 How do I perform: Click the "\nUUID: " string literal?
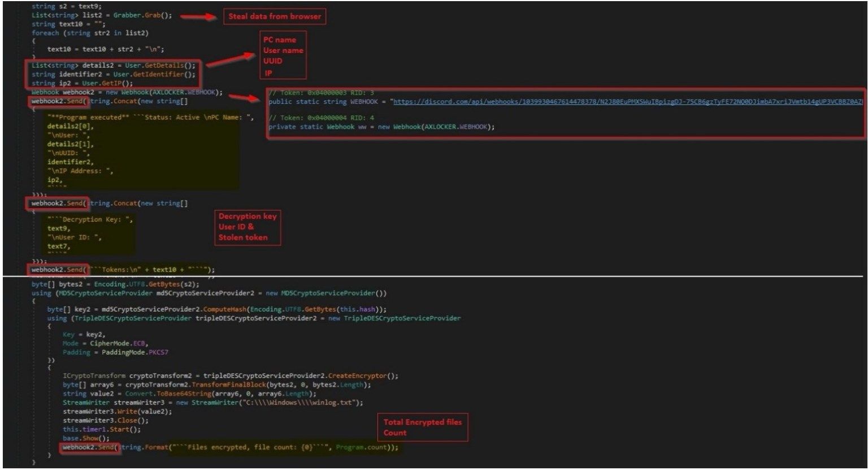(68, 153)
